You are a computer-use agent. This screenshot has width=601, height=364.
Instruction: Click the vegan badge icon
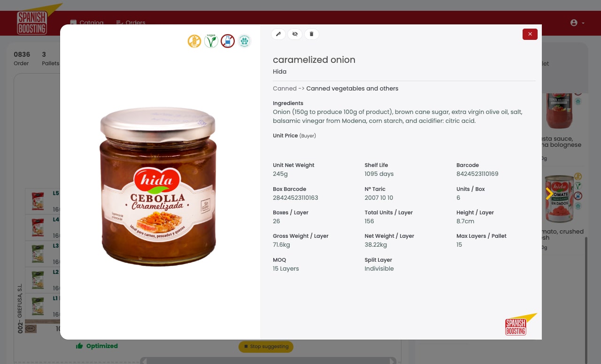[x=211, y=41]
